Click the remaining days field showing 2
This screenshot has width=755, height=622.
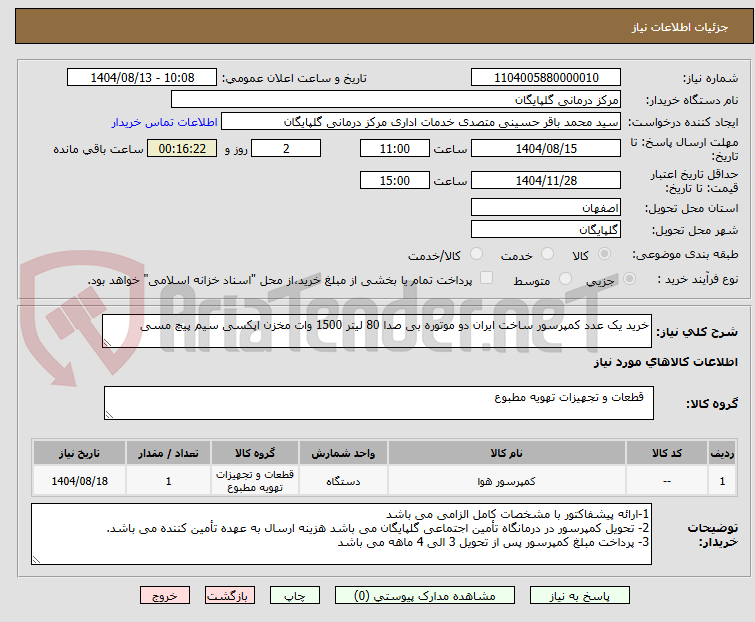tap(286, 148)
